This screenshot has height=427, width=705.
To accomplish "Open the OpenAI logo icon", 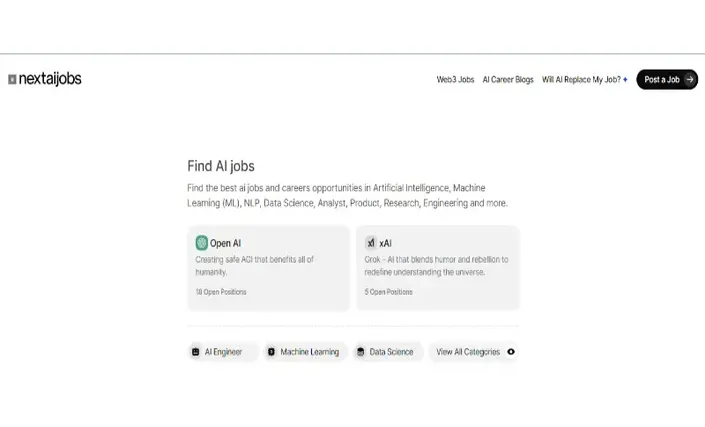I will point(201,243).
